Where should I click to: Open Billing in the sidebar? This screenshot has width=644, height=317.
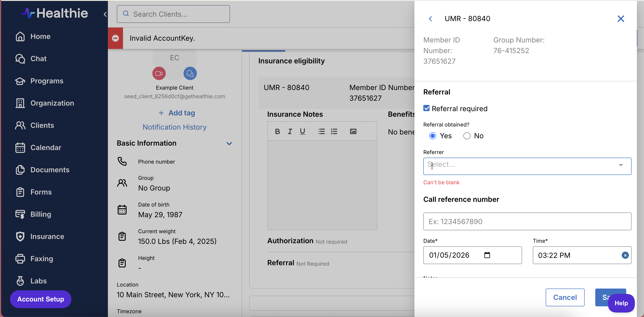(x=40, y=214)
